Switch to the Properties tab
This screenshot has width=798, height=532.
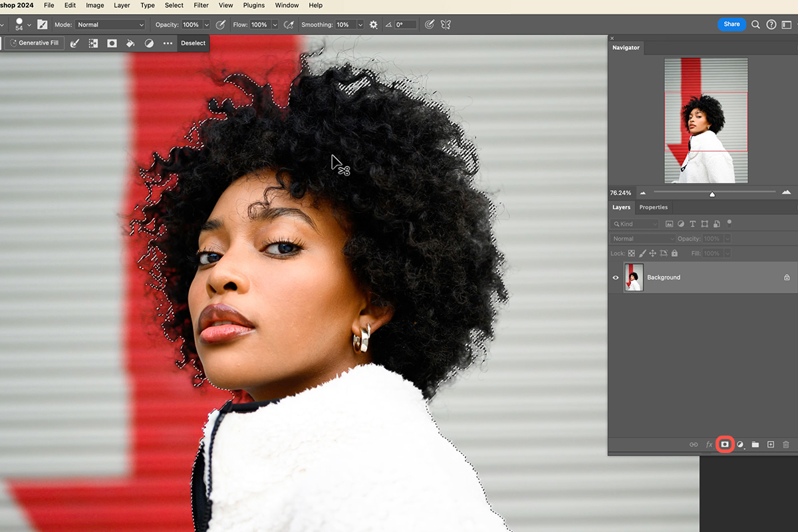pos(653,207)
